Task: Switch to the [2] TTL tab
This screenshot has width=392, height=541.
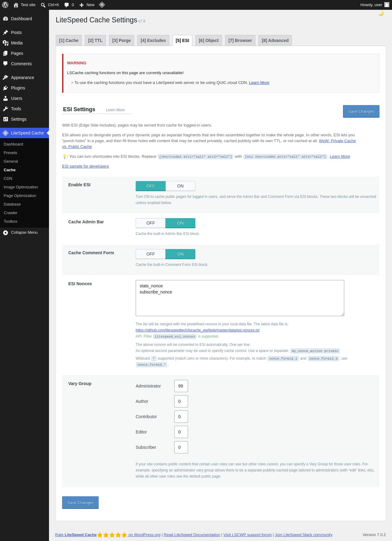Action: [x=95, y=40]
